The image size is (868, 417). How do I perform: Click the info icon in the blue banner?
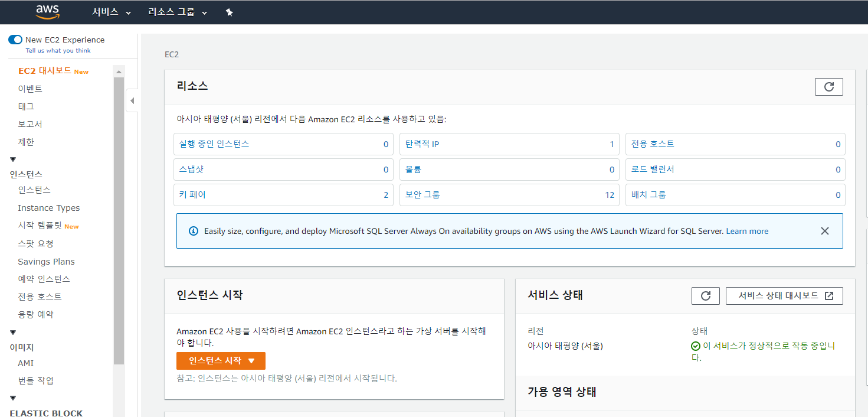pos(193,231)
